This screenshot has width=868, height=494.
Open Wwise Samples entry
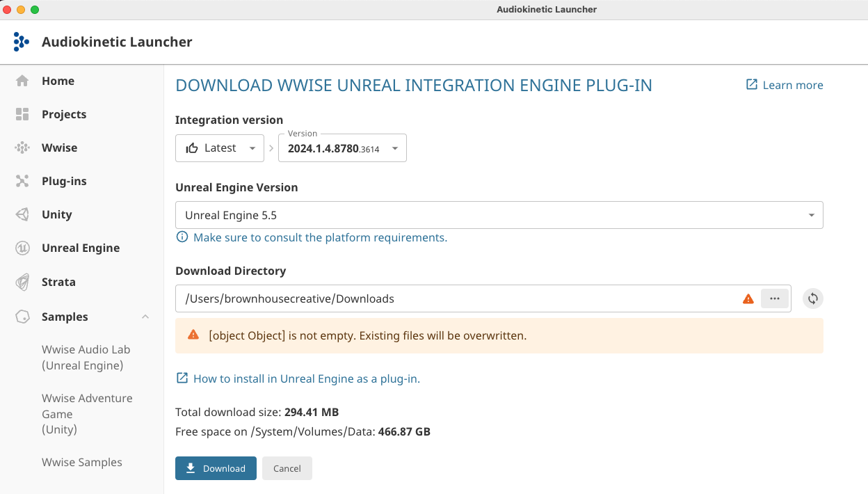click(x=82, y=462)
